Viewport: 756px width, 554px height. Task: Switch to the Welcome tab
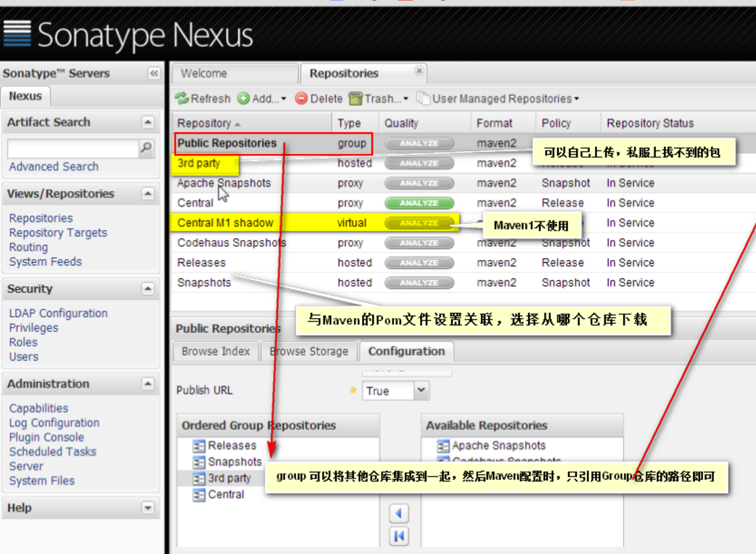(204, 73)
